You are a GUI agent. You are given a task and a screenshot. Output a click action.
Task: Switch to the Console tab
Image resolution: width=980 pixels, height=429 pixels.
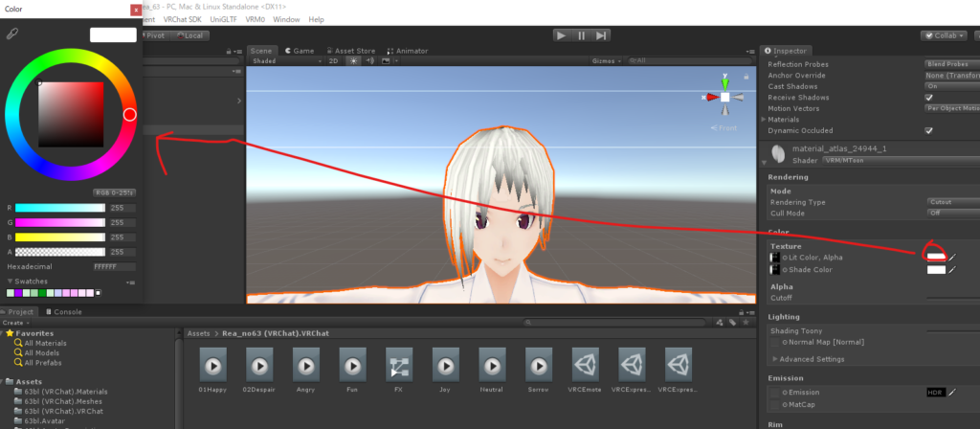62,311
